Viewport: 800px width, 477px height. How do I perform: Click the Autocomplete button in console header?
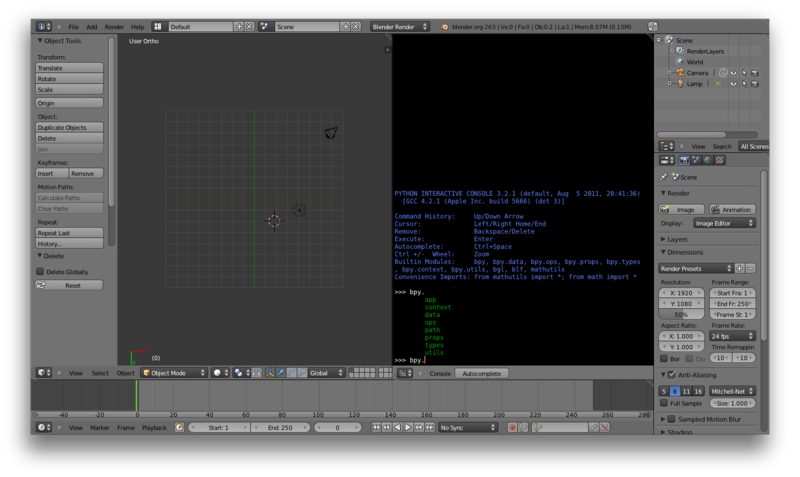point(482,373)
